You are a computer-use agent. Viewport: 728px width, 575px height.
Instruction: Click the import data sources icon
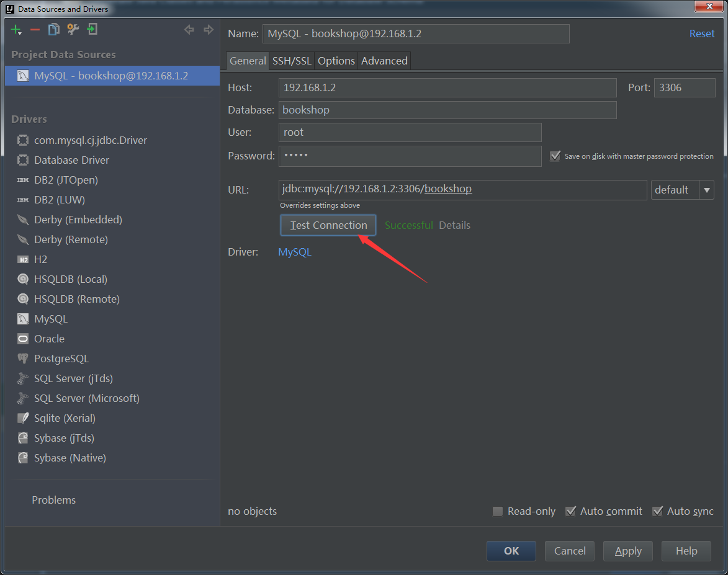click(x=92, y=29)
